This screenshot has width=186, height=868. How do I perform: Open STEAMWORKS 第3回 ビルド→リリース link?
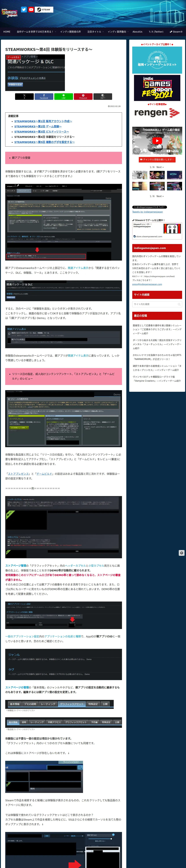pos(42,132)
